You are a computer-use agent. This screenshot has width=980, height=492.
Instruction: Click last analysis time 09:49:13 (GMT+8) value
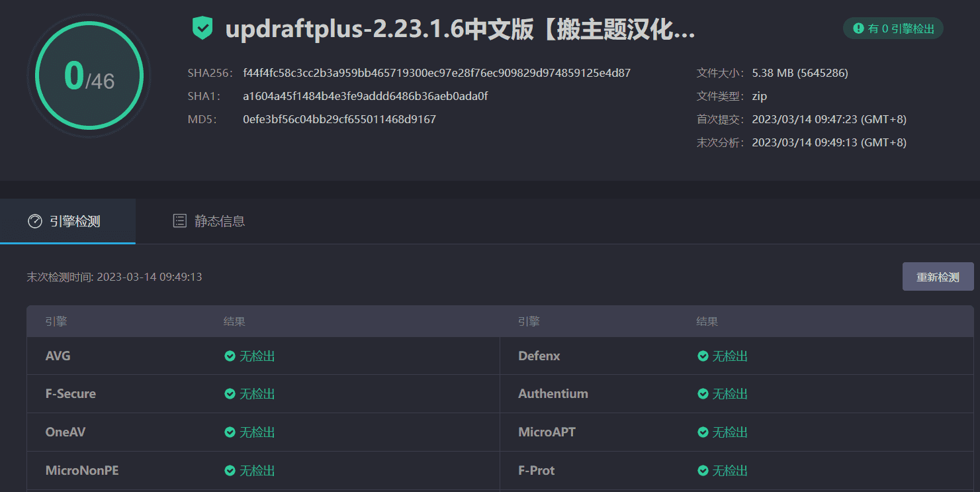829,142
